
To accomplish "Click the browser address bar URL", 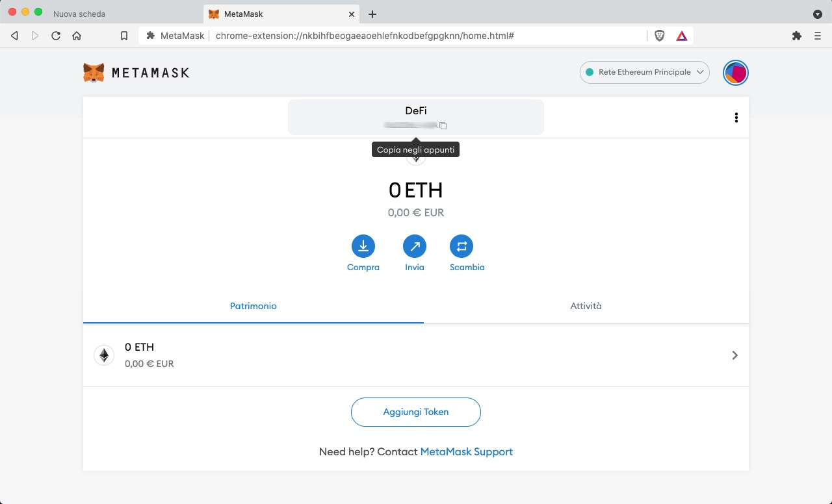I will (x=365, y=36).
